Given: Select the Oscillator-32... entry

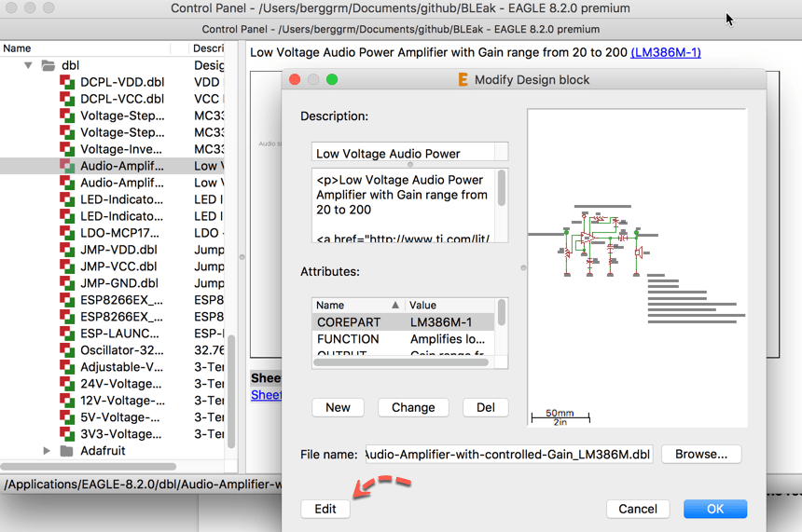Looking at the screenshot, I should [x=122, y=350].
